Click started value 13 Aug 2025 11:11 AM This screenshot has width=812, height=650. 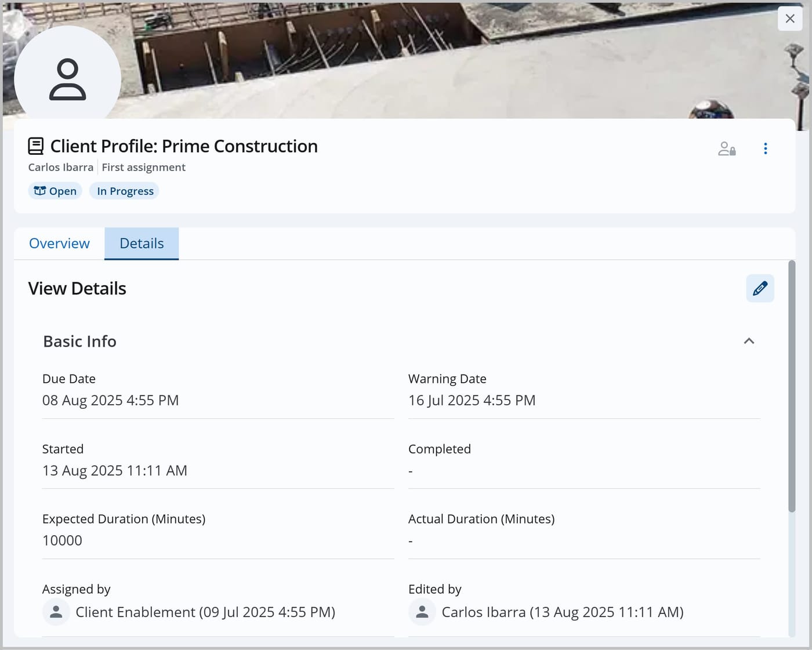tap(115, 470)
